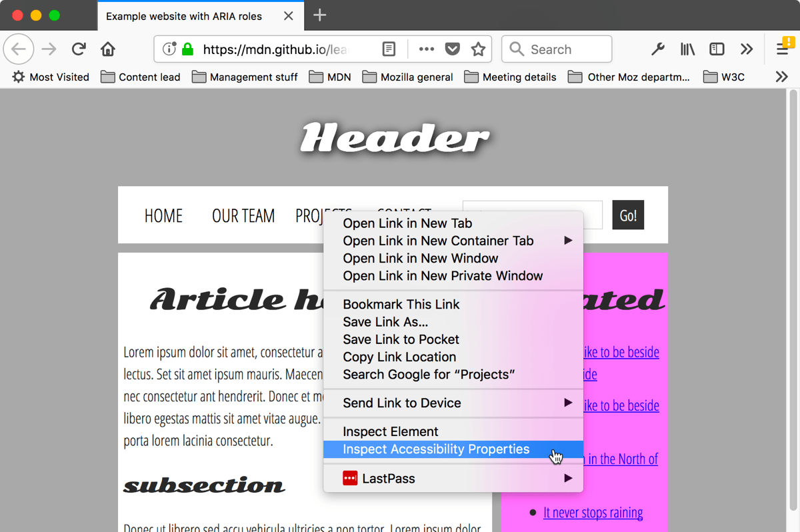
Task: Expand the Open Link in New Container Tab submenu
Action: (x=437, y=241)
